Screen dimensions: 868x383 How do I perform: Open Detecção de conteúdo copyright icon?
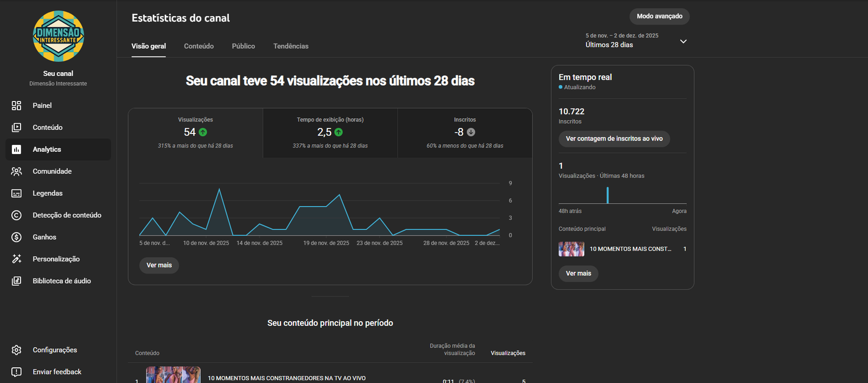coord(16,215)
